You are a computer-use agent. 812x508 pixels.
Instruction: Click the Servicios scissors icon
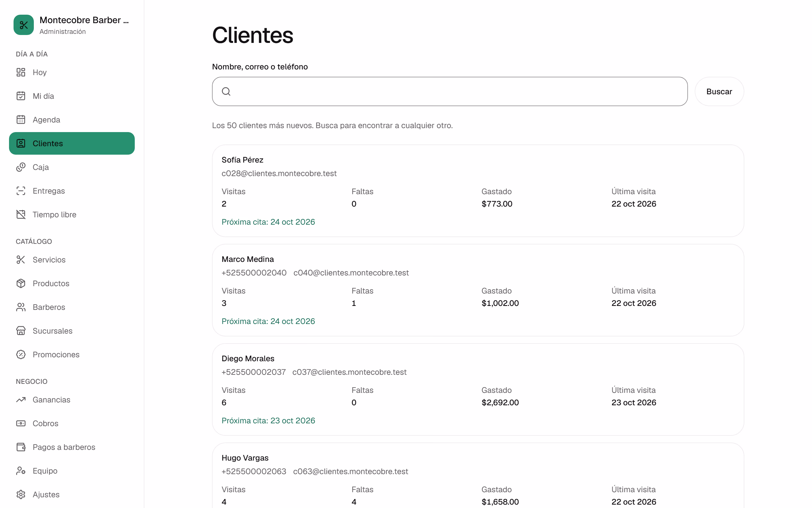point(21,260)
